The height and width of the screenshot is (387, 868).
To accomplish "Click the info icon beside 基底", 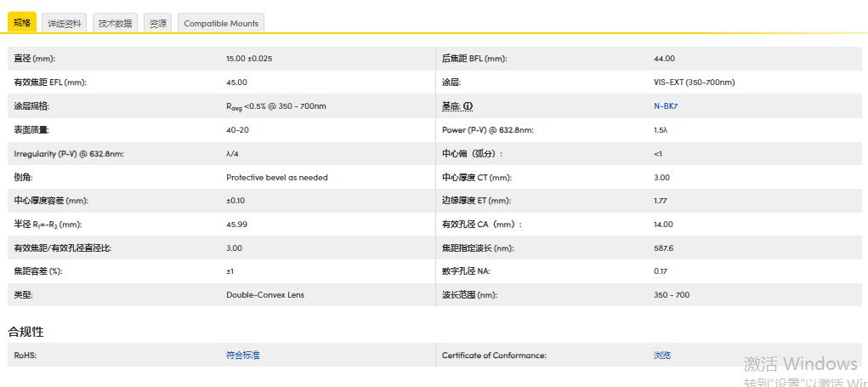I will point(468,106).
